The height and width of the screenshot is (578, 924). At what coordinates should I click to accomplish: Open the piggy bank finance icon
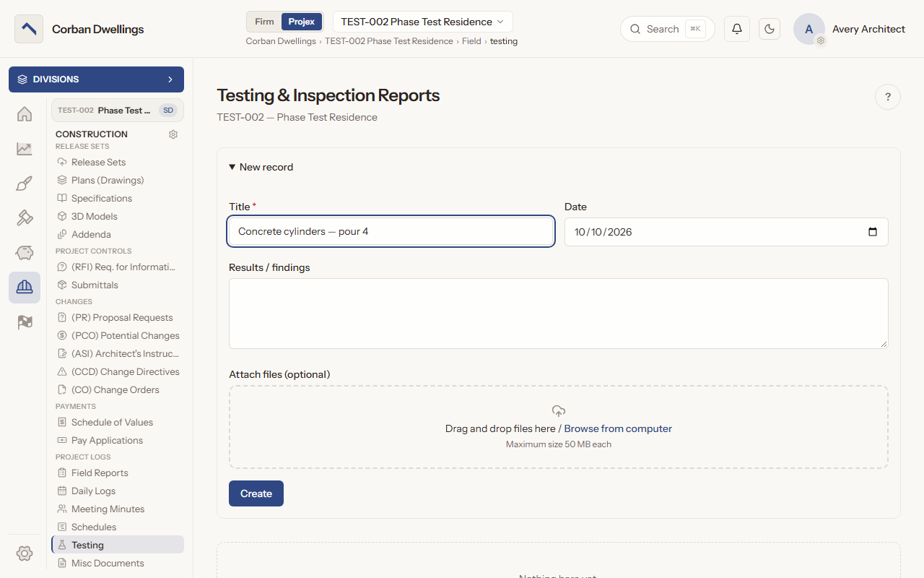pyautogui.click(x=25, y=253)
